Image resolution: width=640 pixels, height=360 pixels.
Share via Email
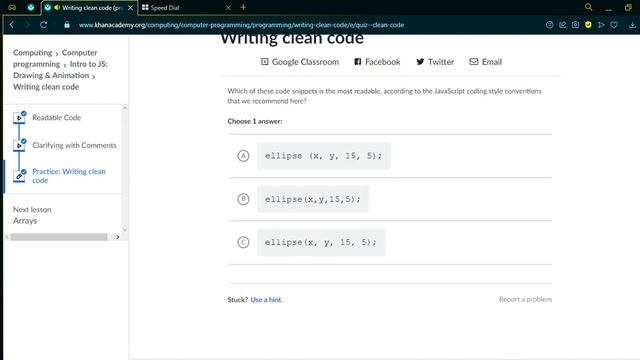click(485, 62)
